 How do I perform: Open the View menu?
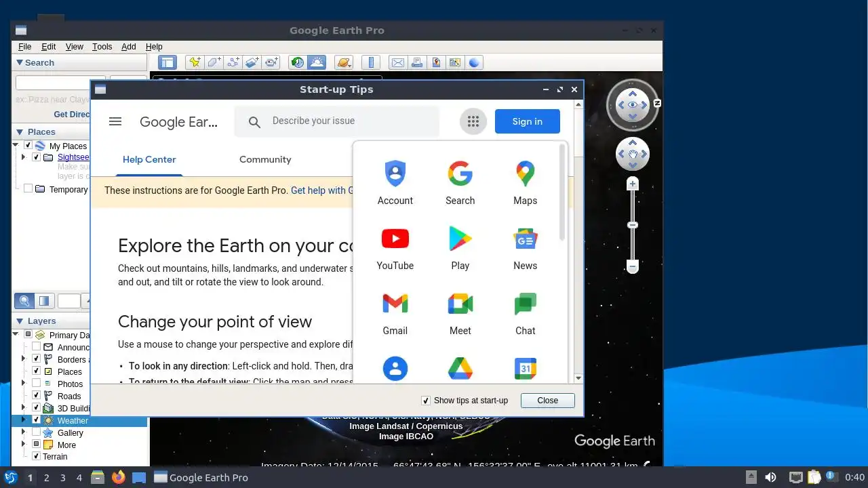[x=74, y=47]
